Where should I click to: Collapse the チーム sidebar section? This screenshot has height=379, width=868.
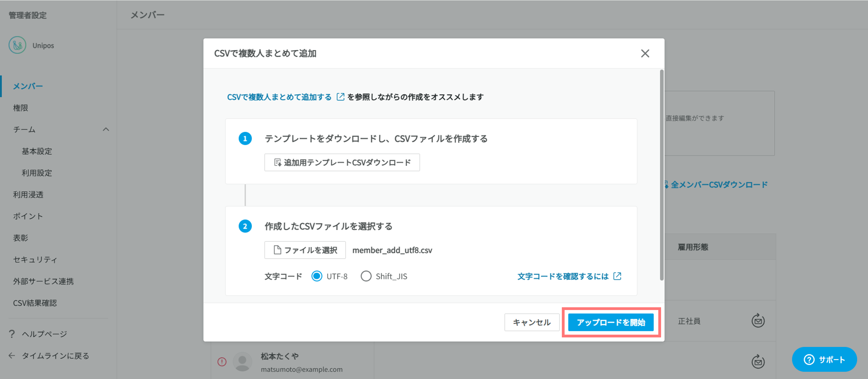pos(106,130)
